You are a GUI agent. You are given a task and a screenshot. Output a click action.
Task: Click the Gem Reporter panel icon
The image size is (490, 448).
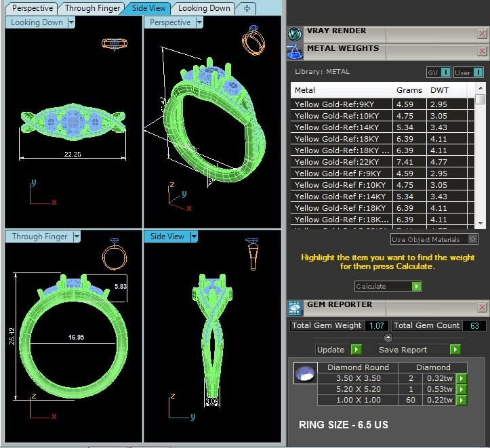[295, 308]
